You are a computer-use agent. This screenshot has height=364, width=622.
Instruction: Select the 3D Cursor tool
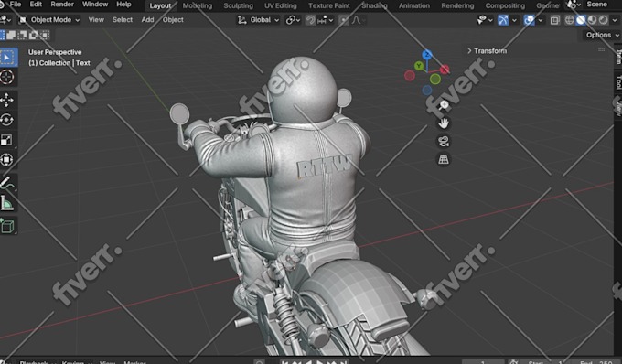click(6, 78)
